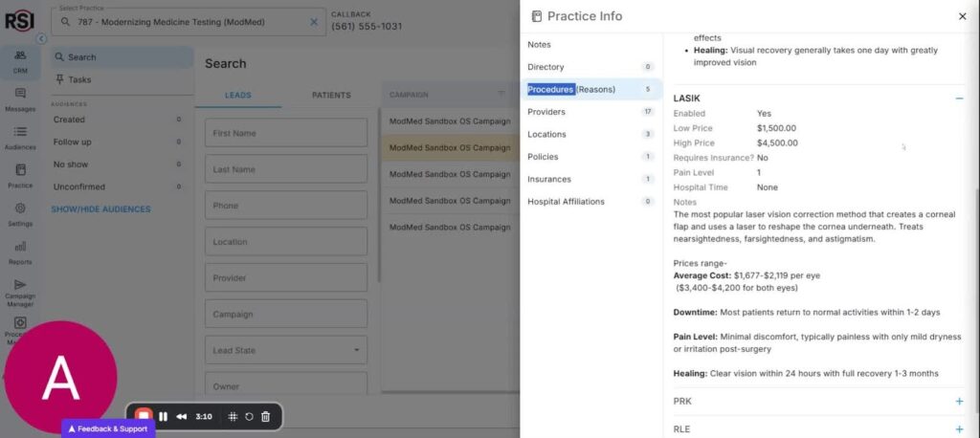Clear the selected practice with X
Viewport: 980px width, 438px height.
pyautogui.click(x=314, y=22)
